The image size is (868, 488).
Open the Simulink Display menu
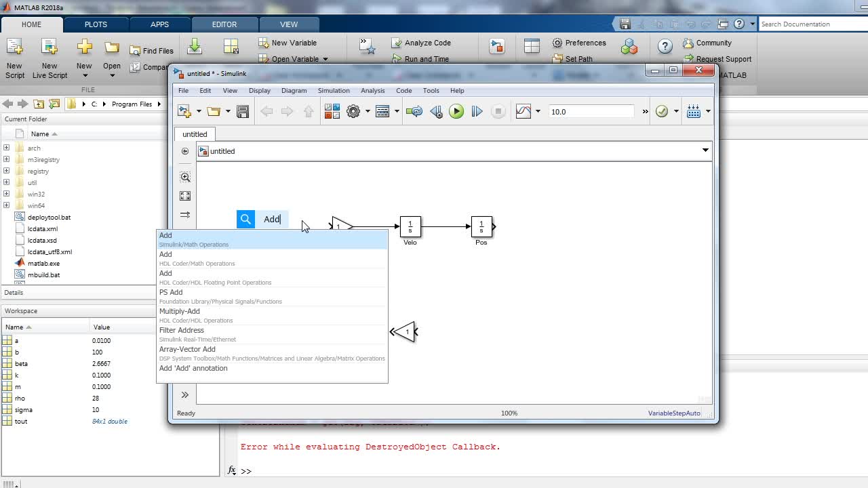tap(260, 91)
